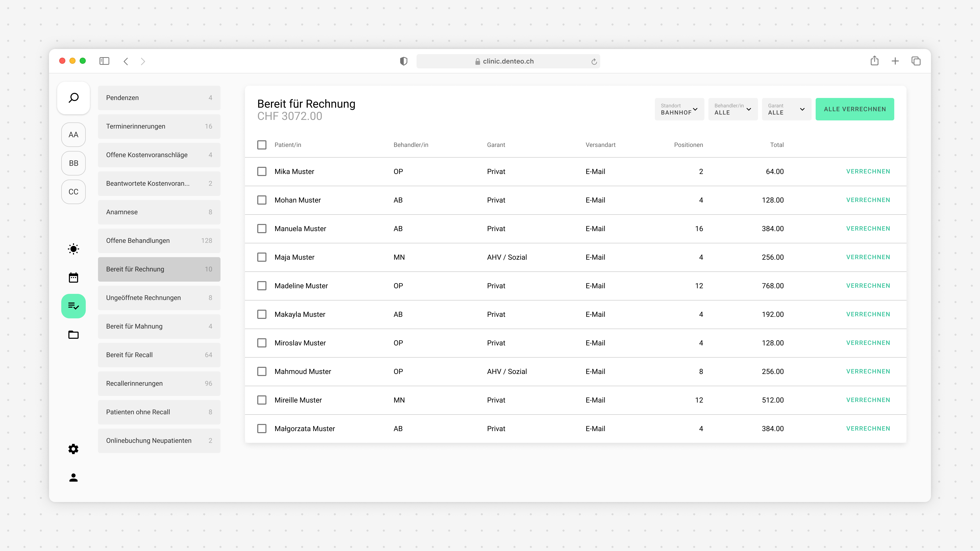Click the browser share icon
Screen dimensions: 980x551
click(x=874, y=61)
